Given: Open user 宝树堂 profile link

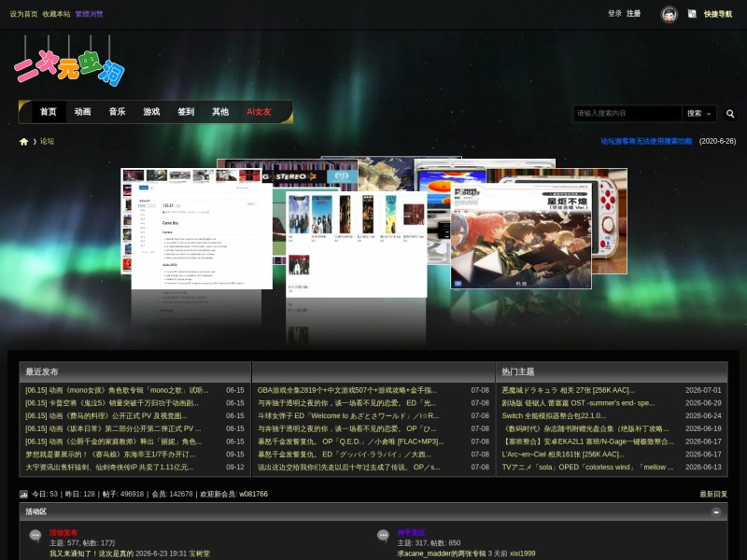Looking at the screenshot, I should pos(199,553).
